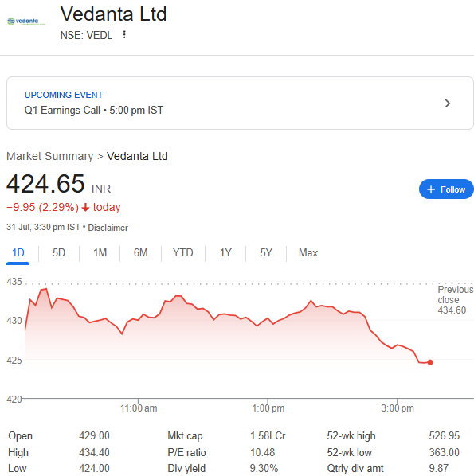Select the YTD chart tab
The image size is (474, 476).
183,252
